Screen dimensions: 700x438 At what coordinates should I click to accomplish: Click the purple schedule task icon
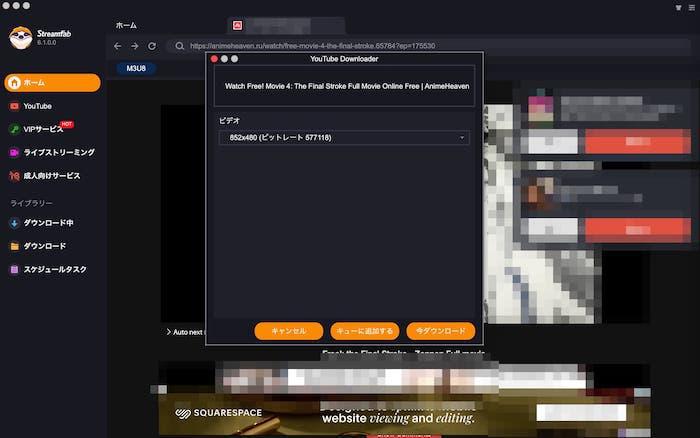point(14,269)
